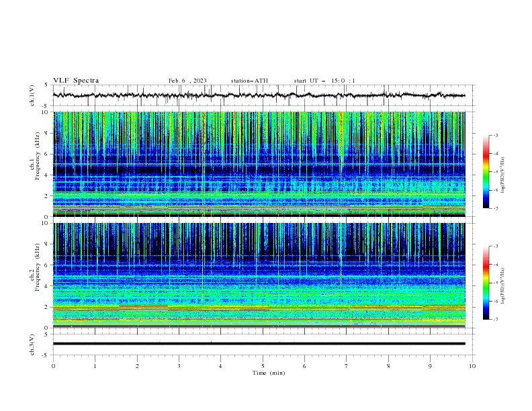Click the color bar beside the ch.2 spectrogram
Image resolution: width=532 pixels, height=411 pixels.
click(x=486, y=283)
